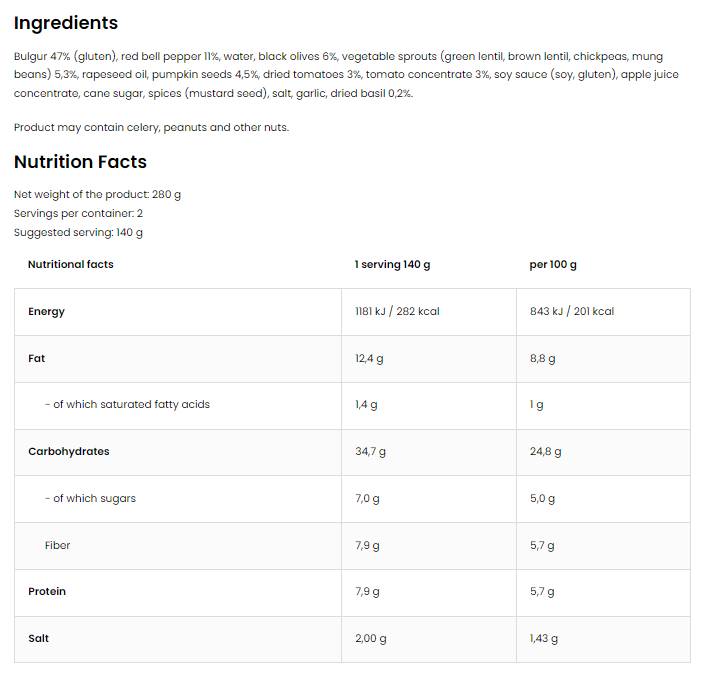Select the Energy row label
The image size is (705, 676).
[46, 312]
